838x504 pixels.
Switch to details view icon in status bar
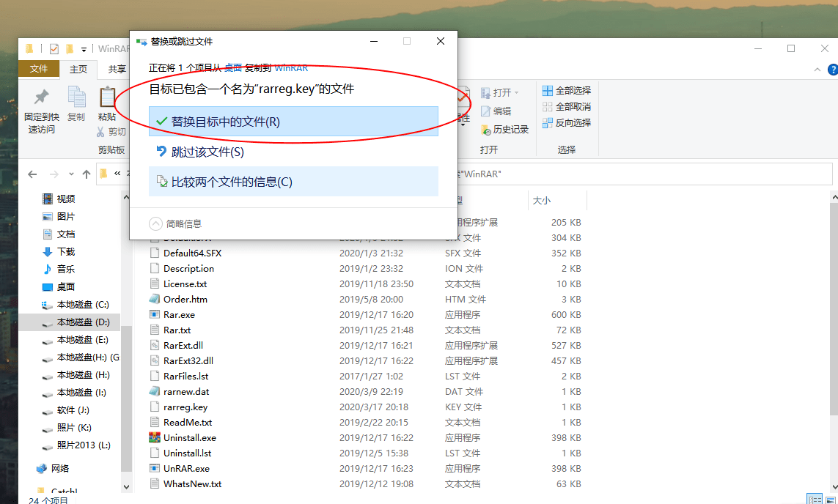pyautogui.click(x=815, y=500)
